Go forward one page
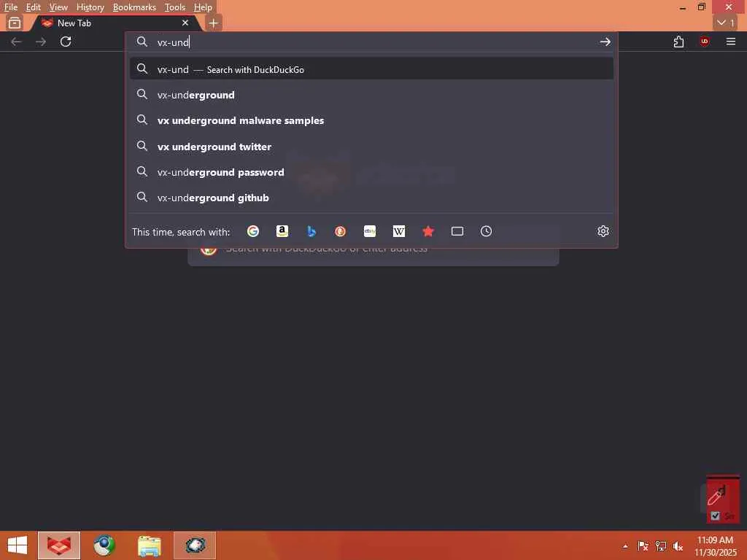Image resolution: width=747 pixels, height=560 pixels. click(x=41, y=42)
